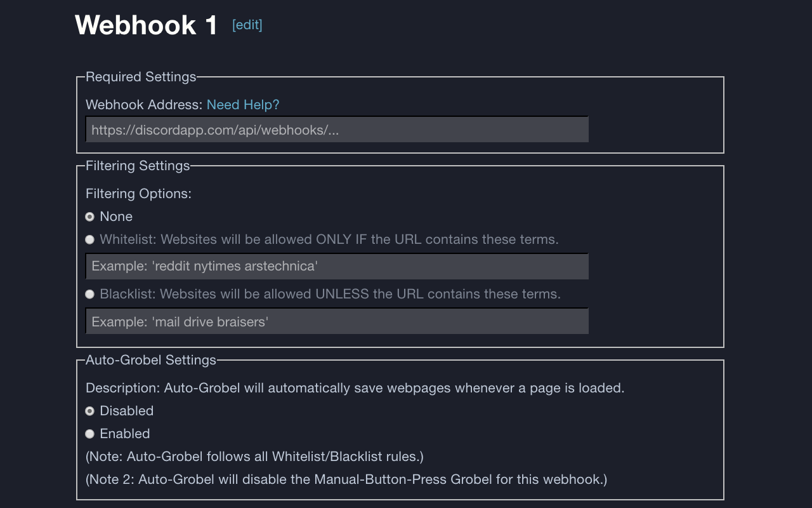Click the [edit] link beside Webhook 1

(x=247, y=25)
